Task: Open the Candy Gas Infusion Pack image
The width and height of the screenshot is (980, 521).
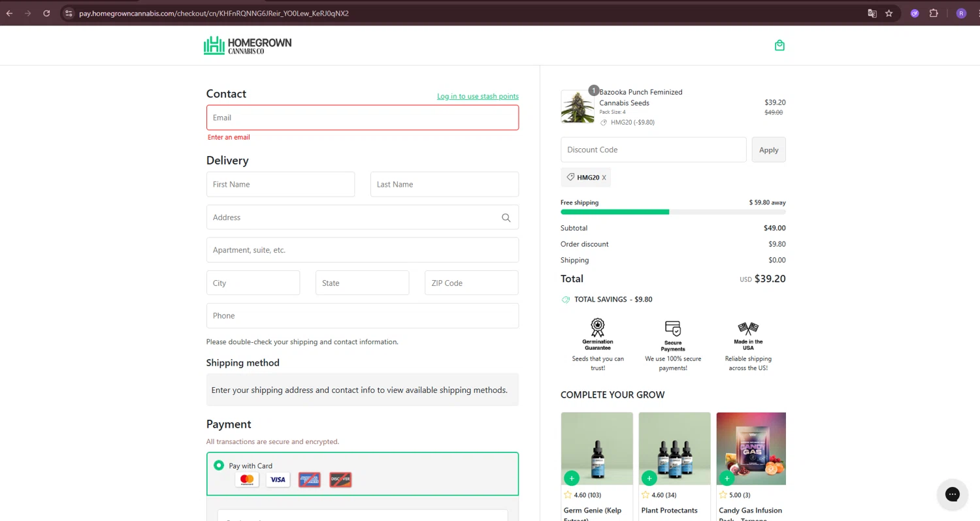Action: click(x=751, y=449)
